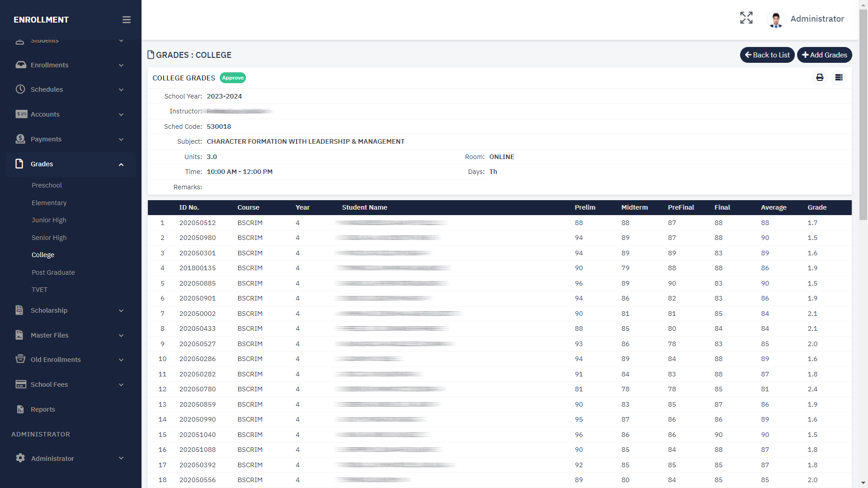Click the Administrator gear icon in sidebar
Screen dimensions: 868x488
(x=20, y=458)
